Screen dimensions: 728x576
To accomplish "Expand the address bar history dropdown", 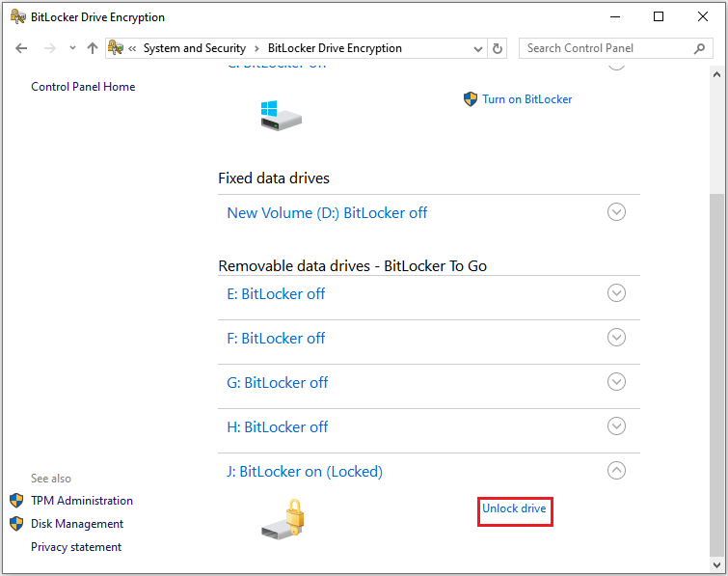I will pyautogui.click(x=477, y=49).
